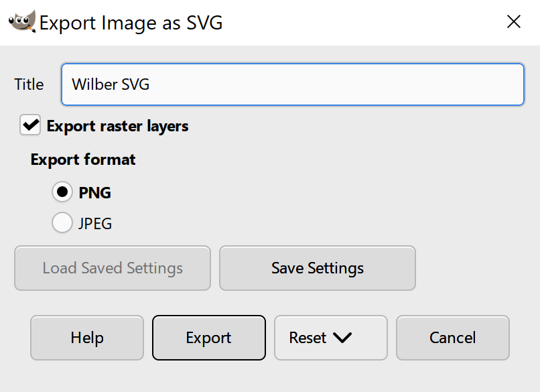Click the GIMP Wilber icon in title bar
The height and width of the screenshot is (392, 540).
21,22
